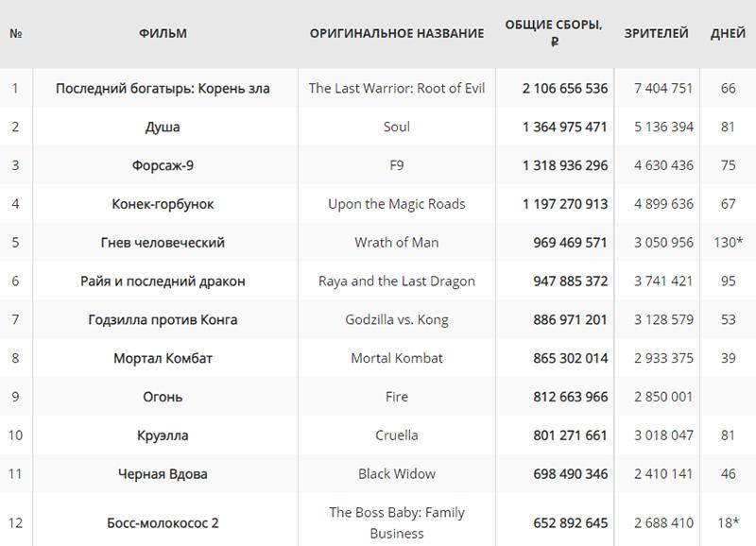Click on Raya and the Last Dragon
Viewport: 756px width, 546px height.
(x=397, y=281)
